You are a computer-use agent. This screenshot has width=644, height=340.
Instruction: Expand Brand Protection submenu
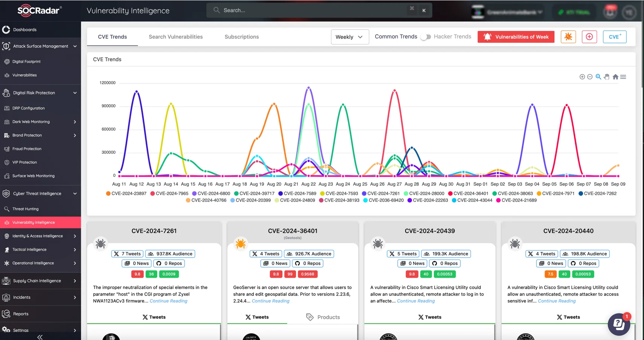point(75,135)
